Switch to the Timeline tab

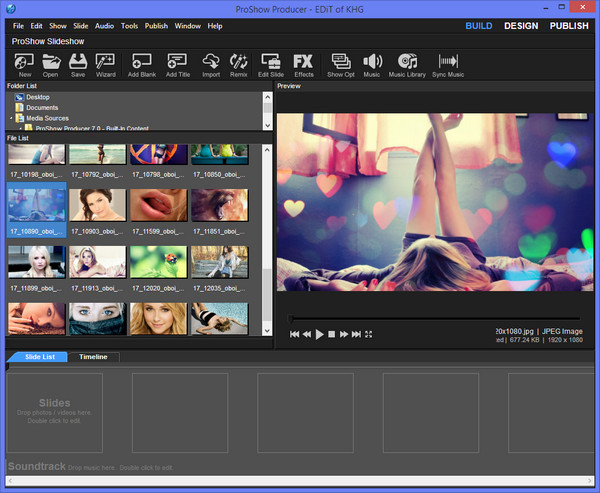[94, 357]
